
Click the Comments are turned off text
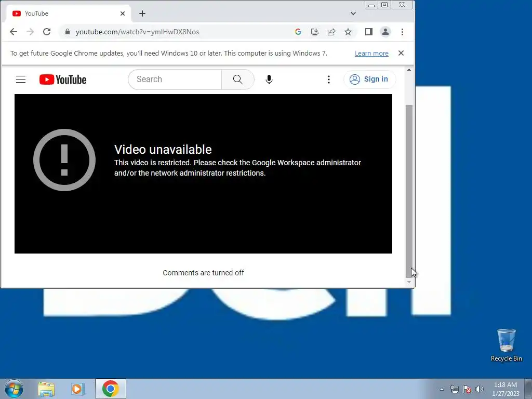pyautogui.click(x=203, y=273)
